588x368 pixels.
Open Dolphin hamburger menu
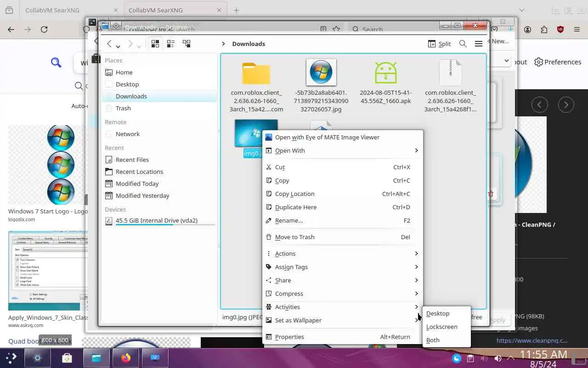[x=478, y=44]
